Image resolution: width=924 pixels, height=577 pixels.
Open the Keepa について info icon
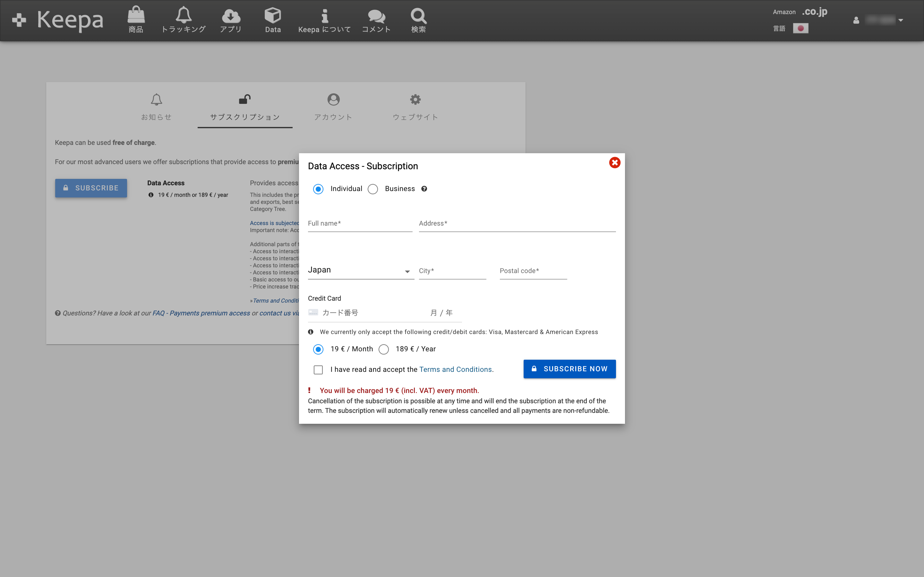click(x=324, y=16)
